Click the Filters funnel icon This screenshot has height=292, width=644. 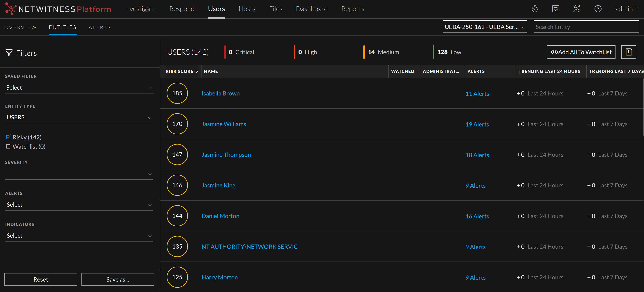point(9,53)
